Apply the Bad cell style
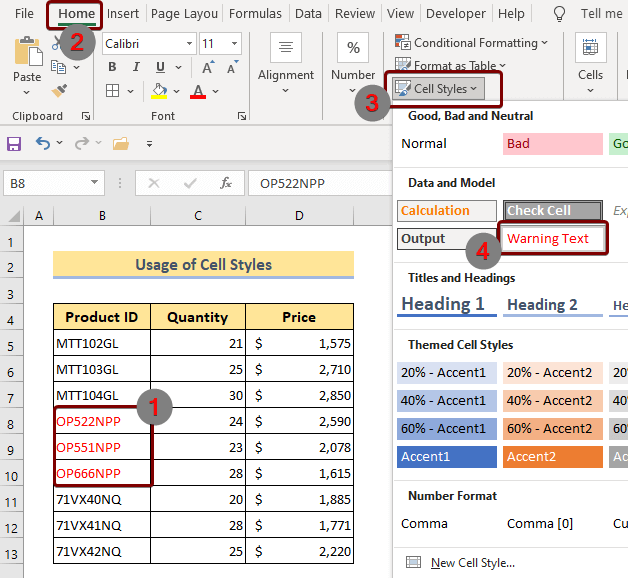628x578 pixels. click(553, 143)
